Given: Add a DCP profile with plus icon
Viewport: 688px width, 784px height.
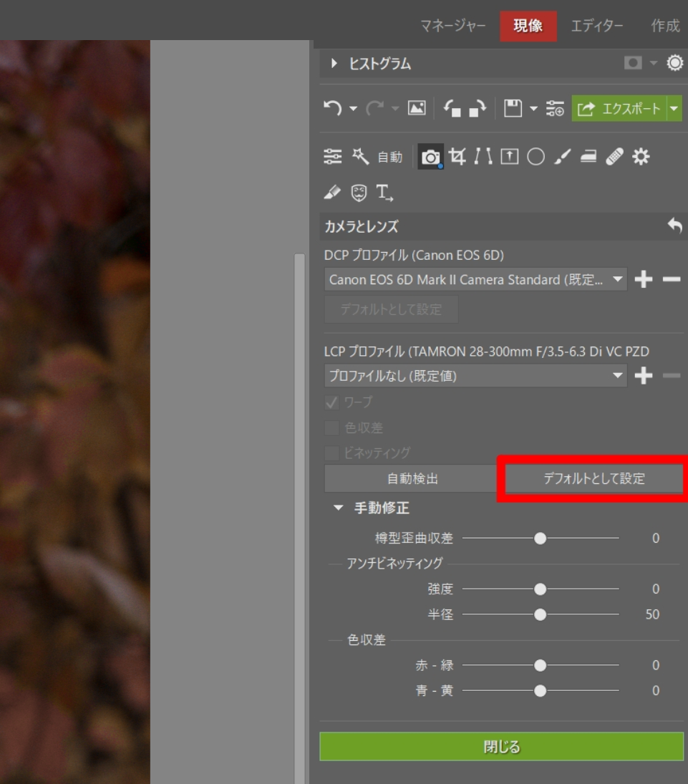Looking at the screenshot, I should pyautogui.click(x=644, y=279).
